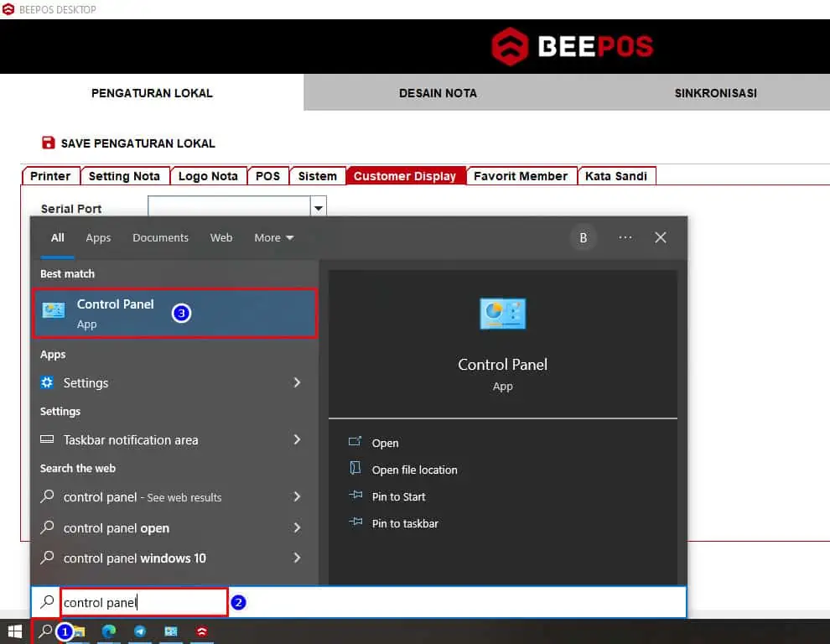
Task: Open the Windows Start button
Action: [x=15, y=631]
